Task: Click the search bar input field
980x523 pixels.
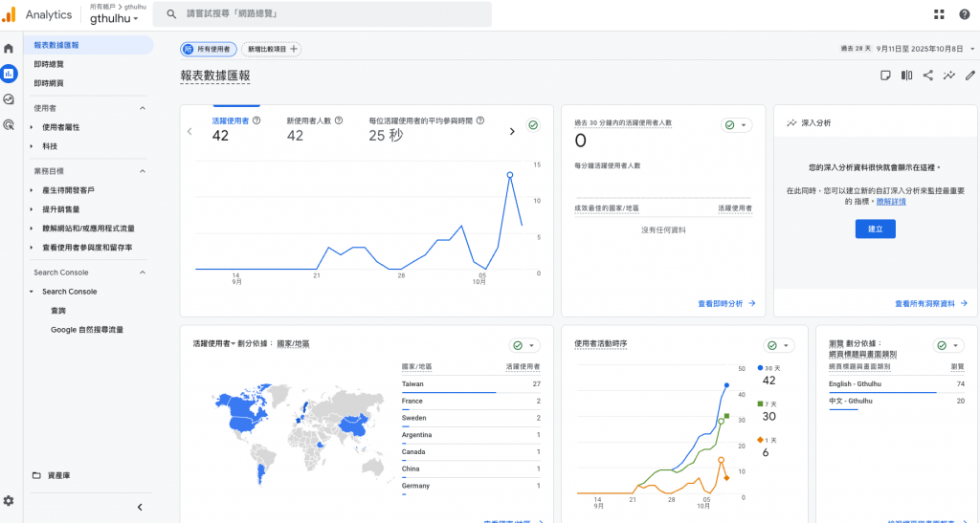Action: pos(325,14)
